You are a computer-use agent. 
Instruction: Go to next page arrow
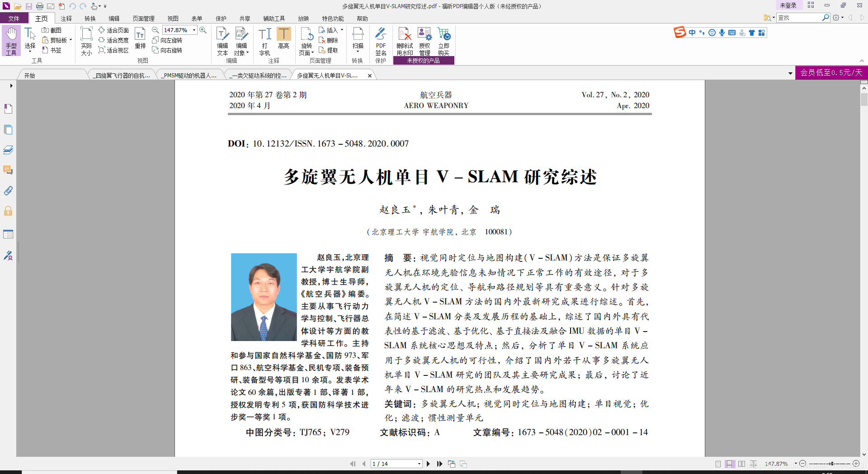(428, 464)
